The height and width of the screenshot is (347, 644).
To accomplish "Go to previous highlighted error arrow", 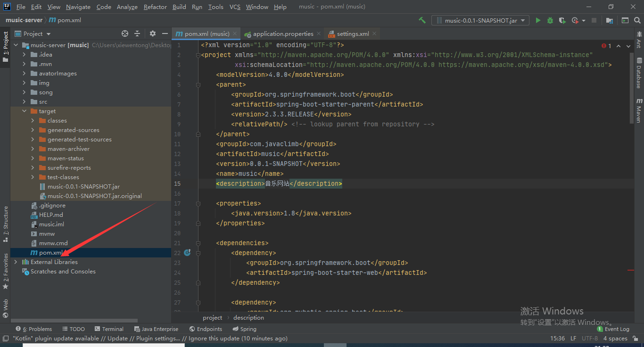I will pos(619,46).
